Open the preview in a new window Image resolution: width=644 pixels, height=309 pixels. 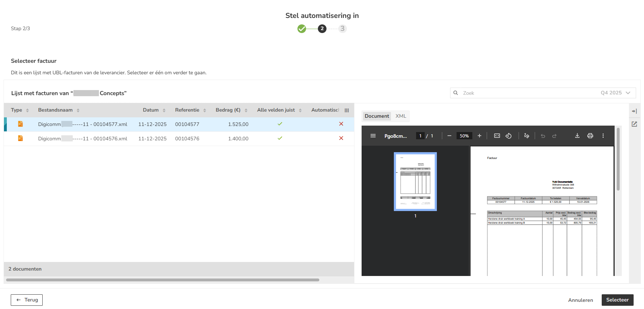pyautogui.click(x=634, y=124)
